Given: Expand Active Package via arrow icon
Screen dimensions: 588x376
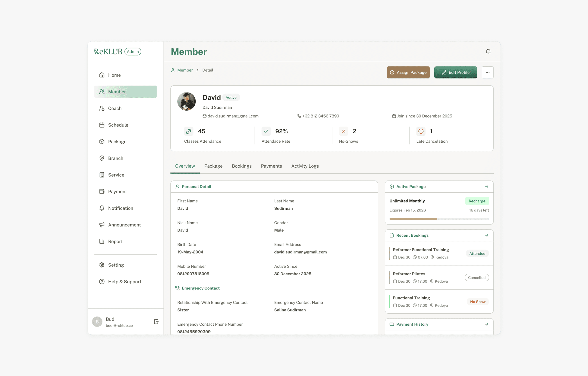Looking at the screenshot, I should (487, 187).
